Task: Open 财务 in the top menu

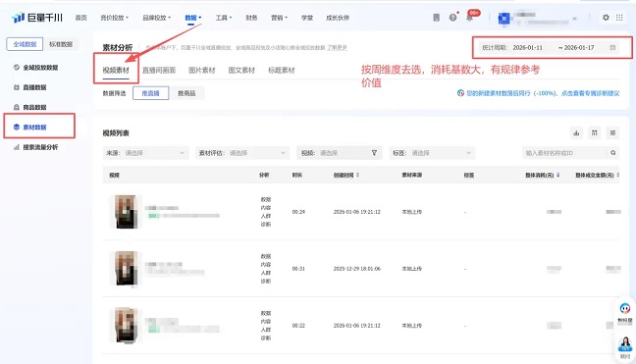Action: (x=251, y=18)
